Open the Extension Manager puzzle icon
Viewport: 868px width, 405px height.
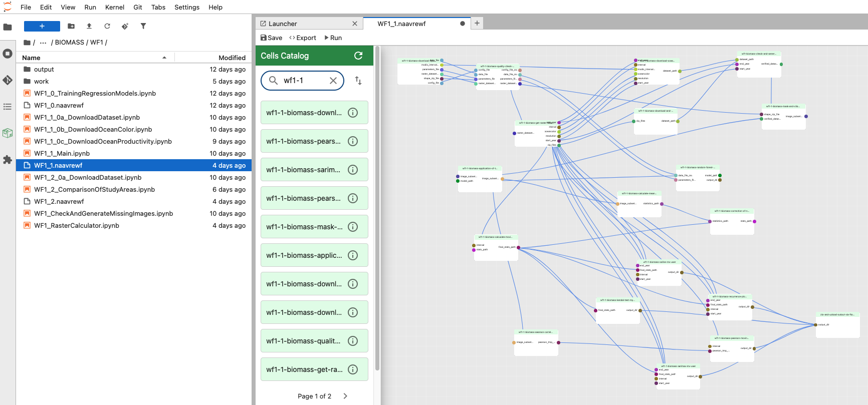click(8, 160)
